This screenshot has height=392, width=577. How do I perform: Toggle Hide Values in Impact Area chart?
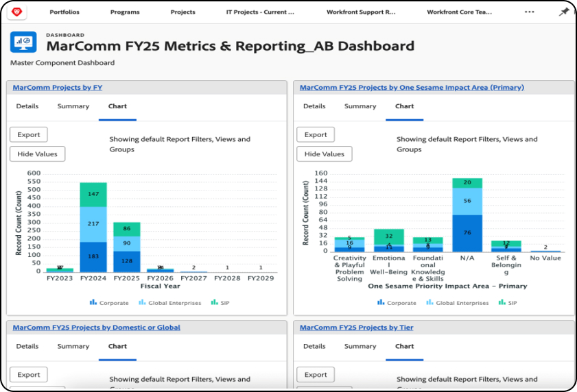point(325,154)
